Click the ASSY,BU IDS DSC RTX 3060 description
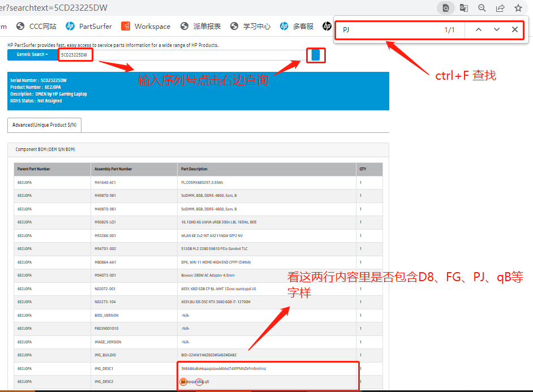533x392 pixels. [x=216, y=301]
